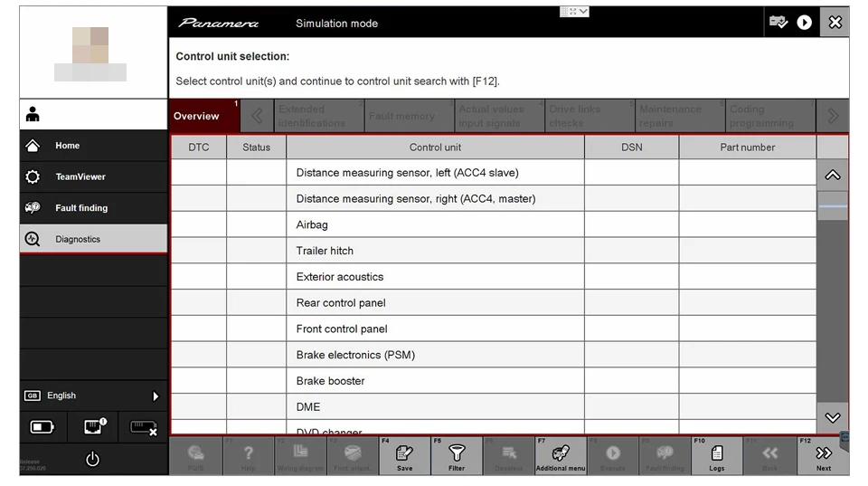Open the Filter F5 funnel tool

[x=457, y=456]
